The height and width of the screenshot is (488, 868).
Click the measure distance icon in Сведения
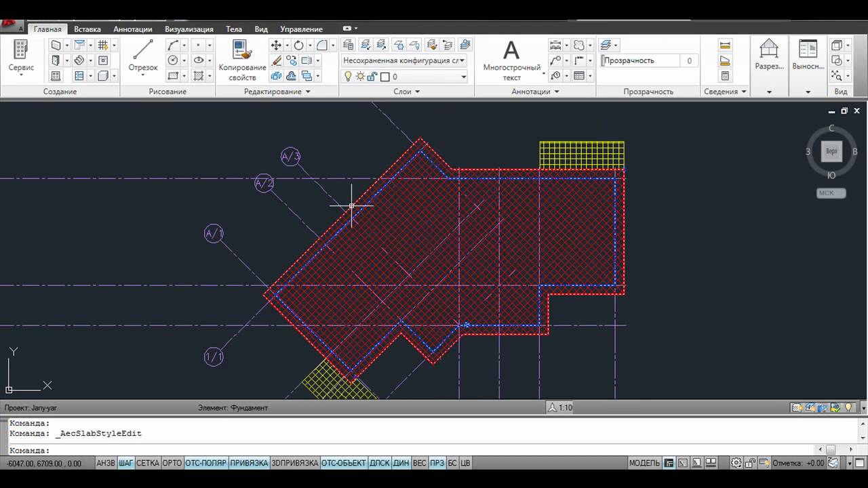coord(725,45)
